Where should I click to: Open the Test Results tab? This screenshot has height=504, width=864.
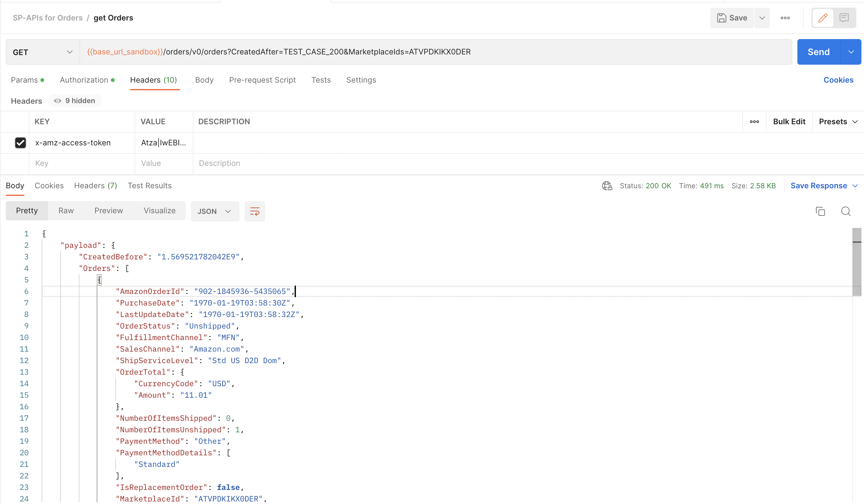tap(150, 186)
